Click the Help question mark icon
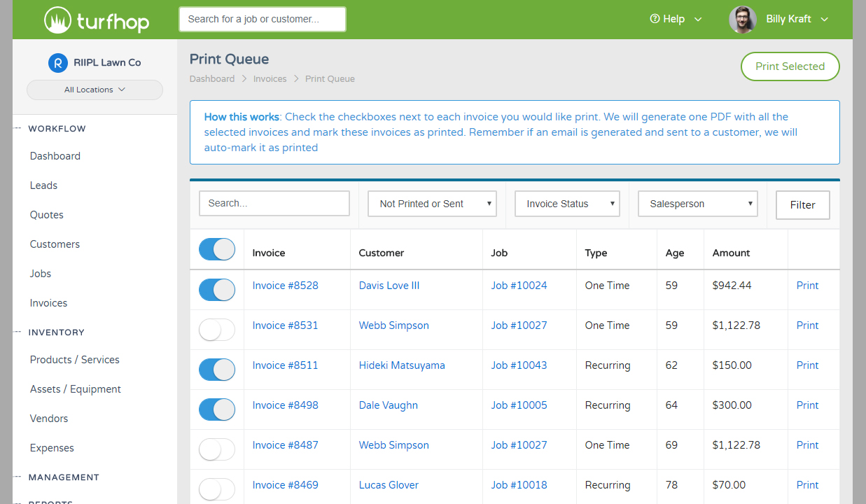 click(x=655, y=19)
